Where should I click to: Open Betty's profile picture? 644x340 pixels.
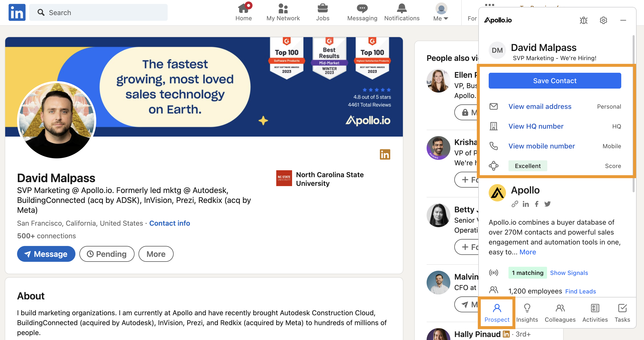[438, 215]
